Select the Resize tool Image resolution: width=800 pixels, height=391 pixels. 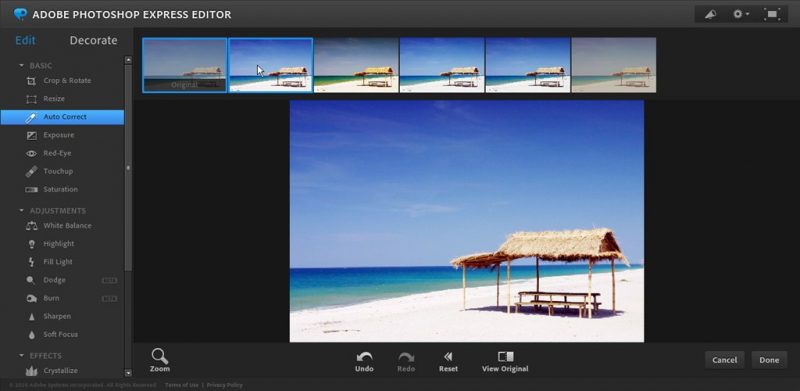click(x=62, y=99)
